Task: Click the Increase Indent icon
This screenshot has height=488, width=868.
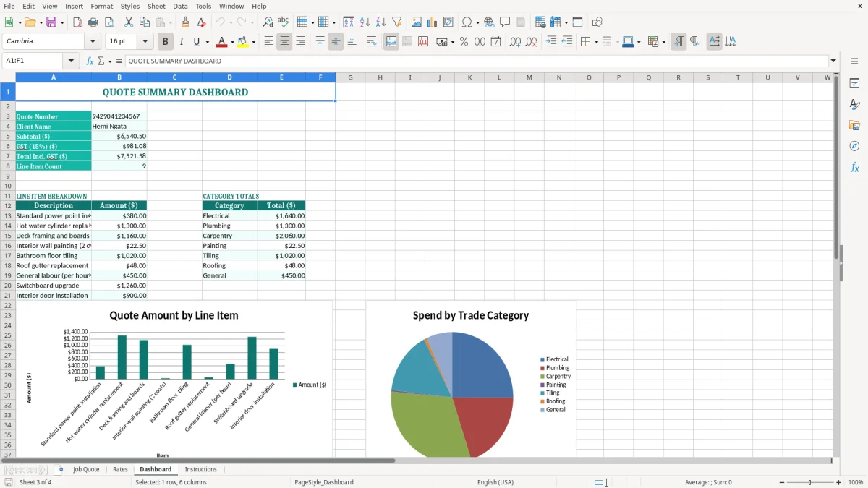Action: [x=551, y=42]
